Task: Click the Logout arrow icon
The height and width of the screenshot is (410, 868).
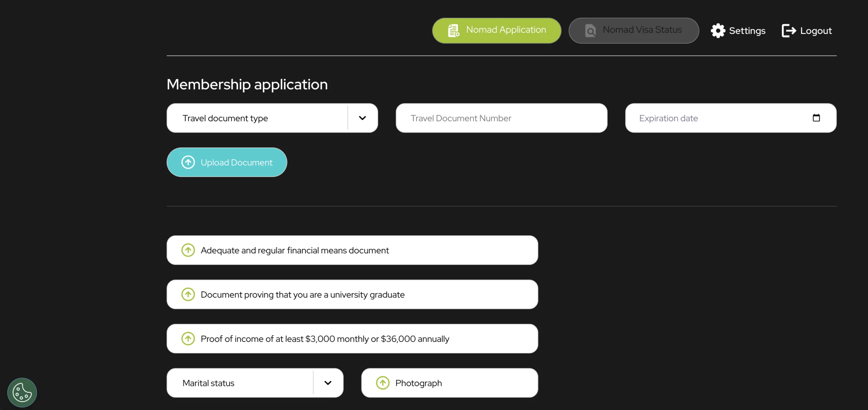Action: [x=789, y=31]
